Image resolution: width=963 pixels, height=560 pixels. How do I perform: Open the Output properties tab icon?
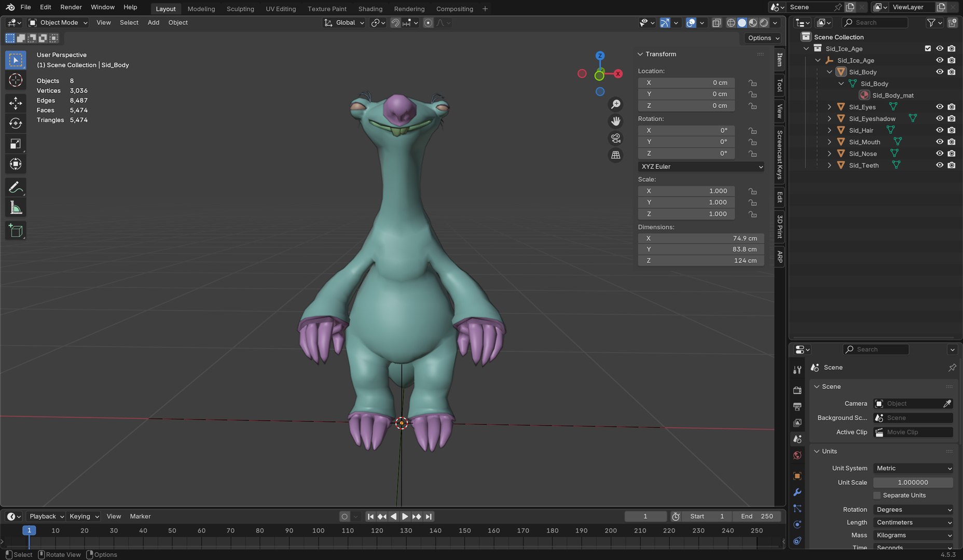797,406
